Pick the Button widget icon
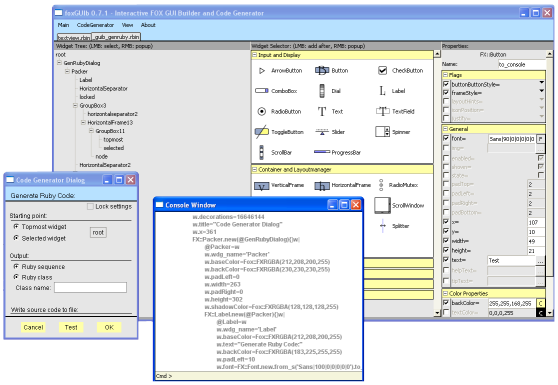The width and height of the screenshot is (558, 385). click(322, 70)
